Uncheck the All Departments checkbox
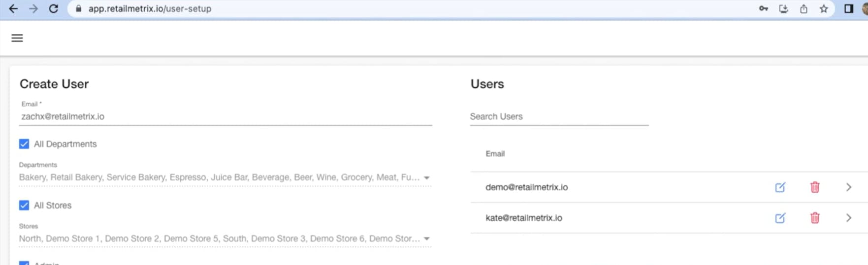Screen dimensions: 868x265 pyautogui.click(x=24, y=144)
